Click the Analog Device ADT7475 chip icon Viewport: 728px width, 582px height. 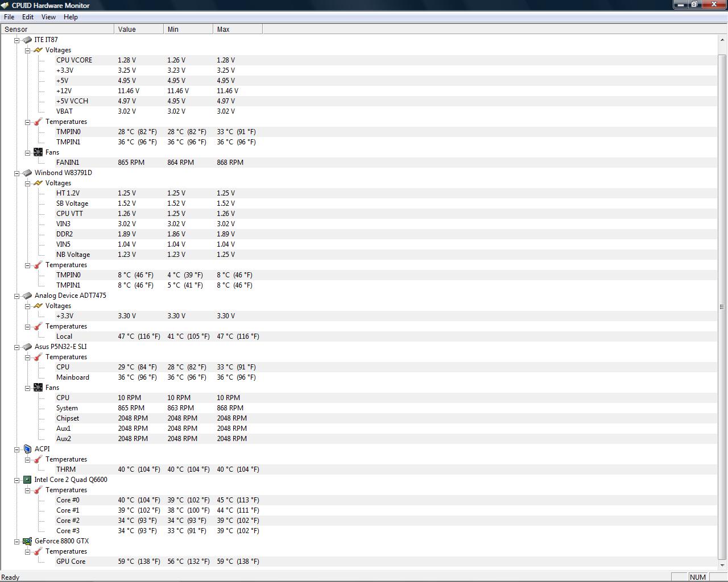click(x=27, y=296)
